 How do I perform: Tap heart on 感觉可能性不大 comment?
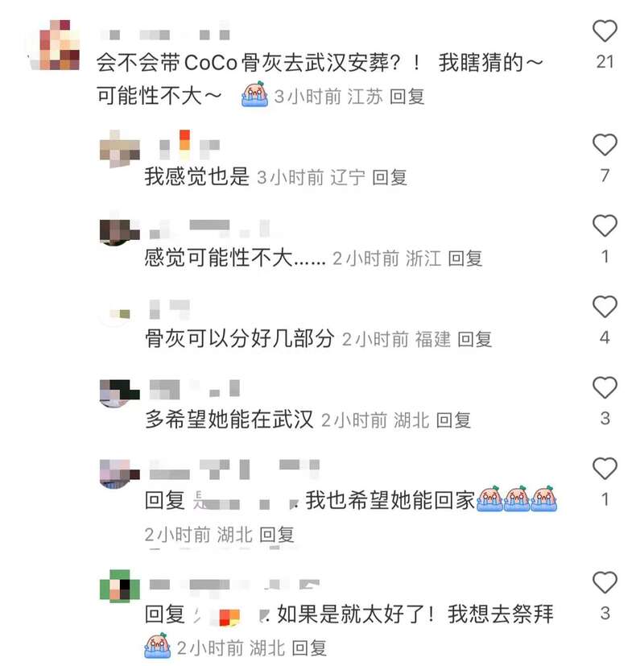pos(604,226)
